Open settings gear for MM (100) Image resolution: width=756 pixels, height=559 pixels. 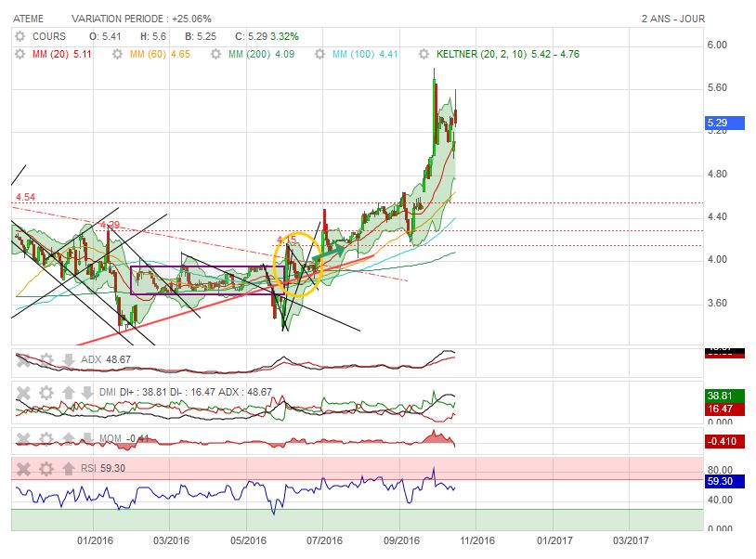(x=319, y=54)
